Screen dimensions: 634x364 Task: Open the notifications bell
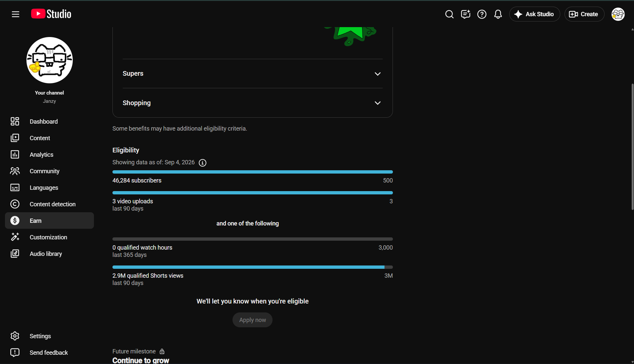click(498, 14)
